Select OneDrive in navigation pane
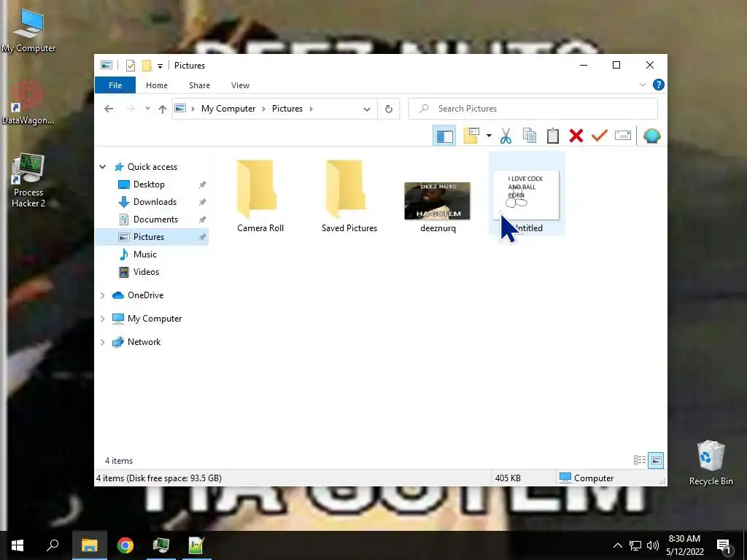Viewport: 747px width, 560px height. tap(145, 295)
